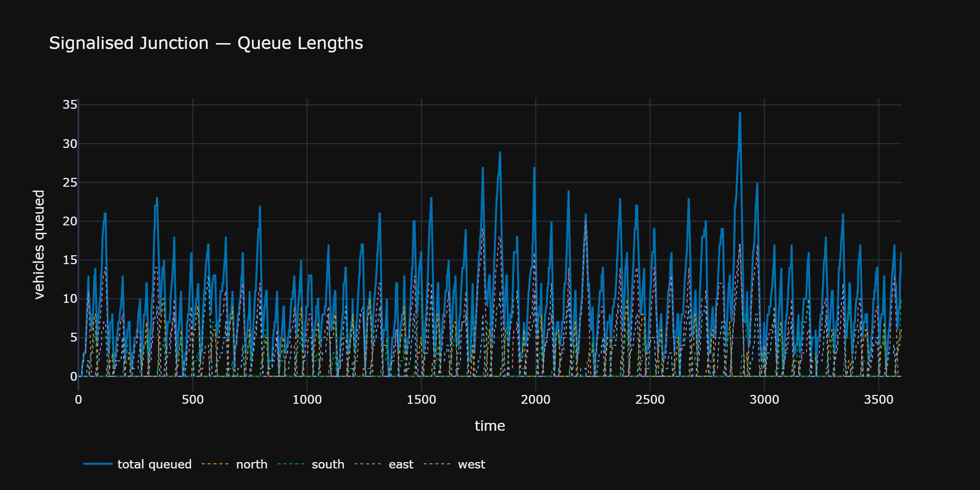
Task: Click the 35 tick on the vehicles queued axis
Action: coord(70,105)
